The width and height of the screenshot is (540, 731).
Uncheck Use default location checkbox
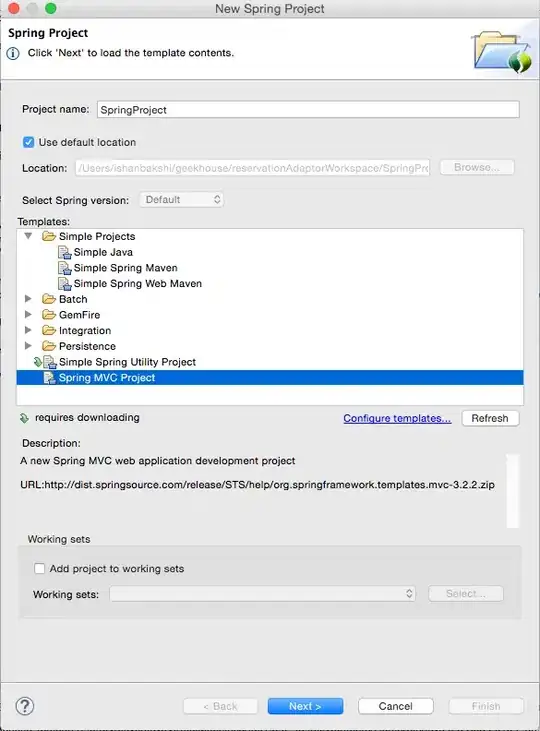coord(28,142)
